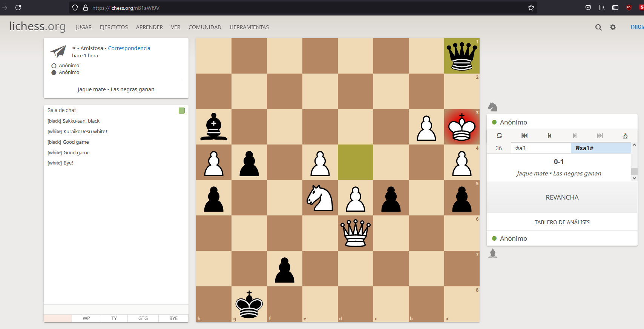Open TABLERO DE ANÁLISIS

[x=562, y=222]
